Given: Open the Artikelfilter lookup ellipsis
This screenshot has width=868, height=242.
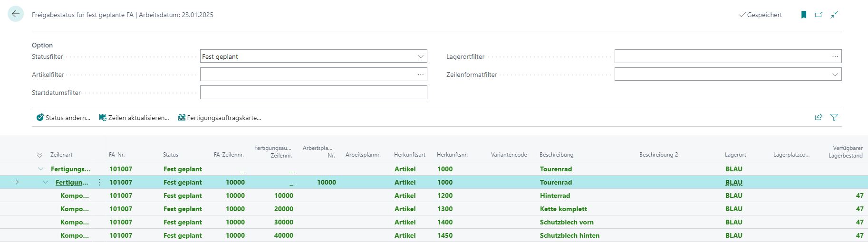Looking at the screenshot, I should point(421,74).
